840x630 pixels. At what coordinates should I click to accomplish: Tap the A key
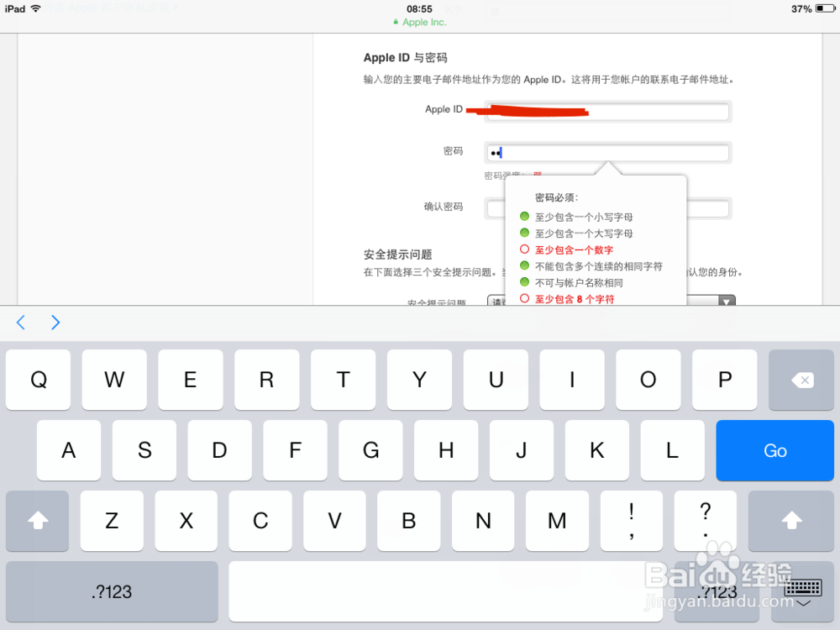69,450
